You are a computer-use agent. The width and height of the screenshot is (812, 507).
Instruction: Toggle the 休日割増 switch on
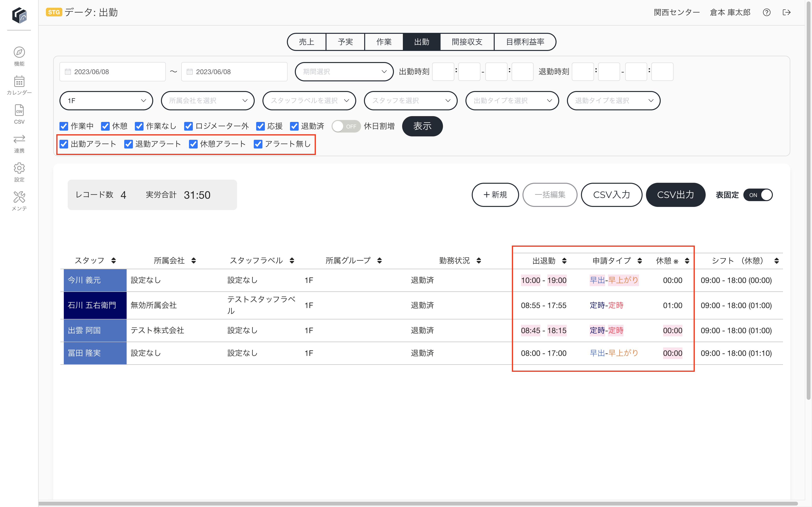pyautogui.click(x=346, y=127)
